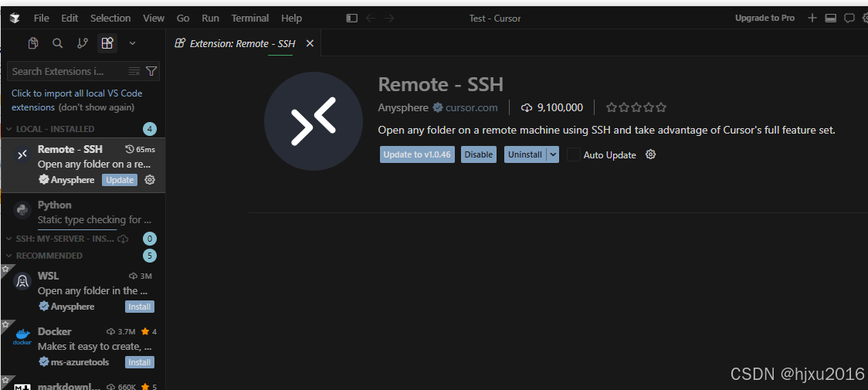
Task: Open the Uninstall dropdown arrow
Action: tap(552, 154)
